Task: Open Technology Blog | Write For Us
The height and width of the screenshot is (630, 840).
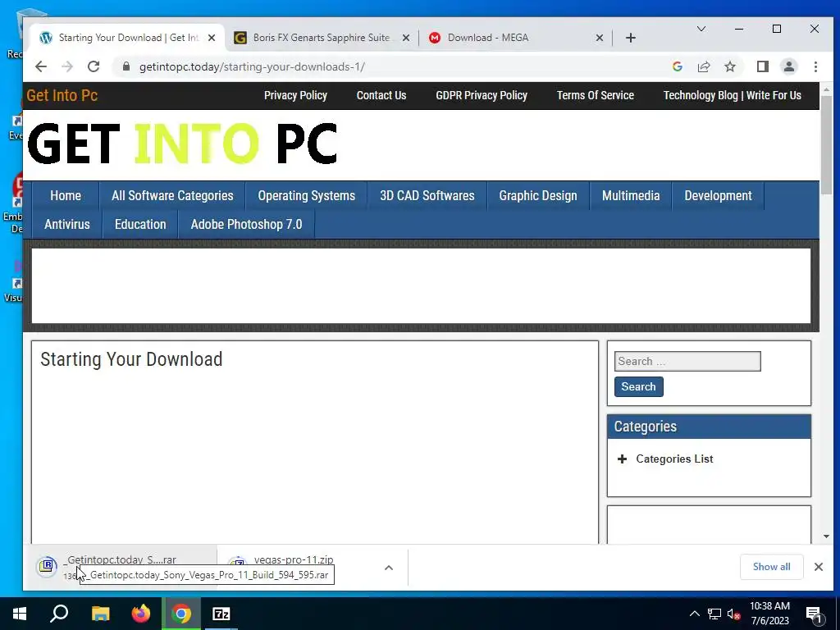Action: [x=732, y=95]
